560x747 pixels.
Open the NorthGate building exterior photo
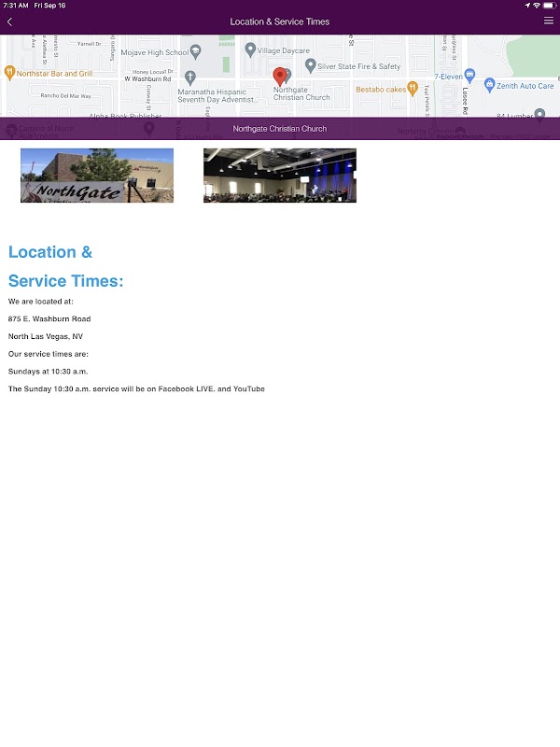point(97,176)
